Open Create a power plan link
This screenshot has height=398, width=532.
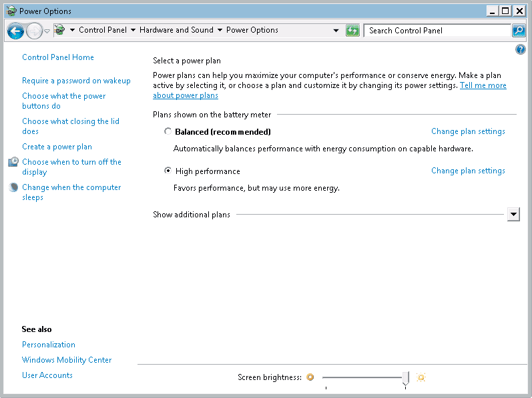click(x=57, y=147)
